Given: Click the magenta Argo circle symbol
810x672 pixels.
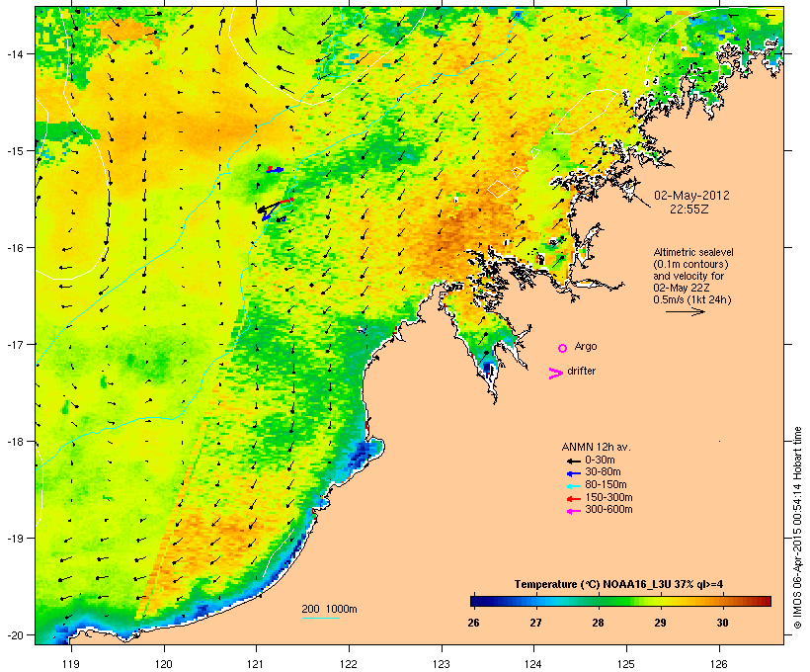Looking at the screenshot, I should click(562, 348).
